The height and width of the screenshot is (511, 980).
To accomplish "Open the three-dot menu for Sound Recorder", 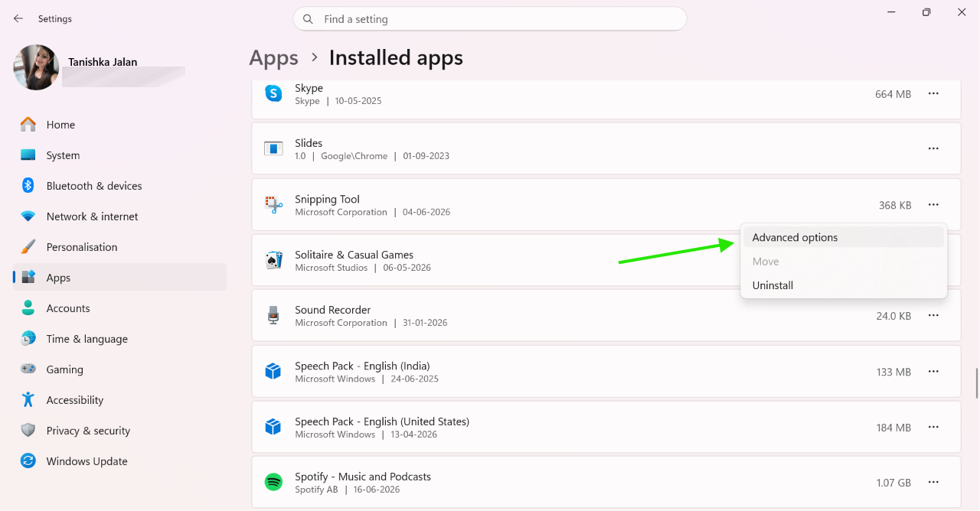I will 933,315.
